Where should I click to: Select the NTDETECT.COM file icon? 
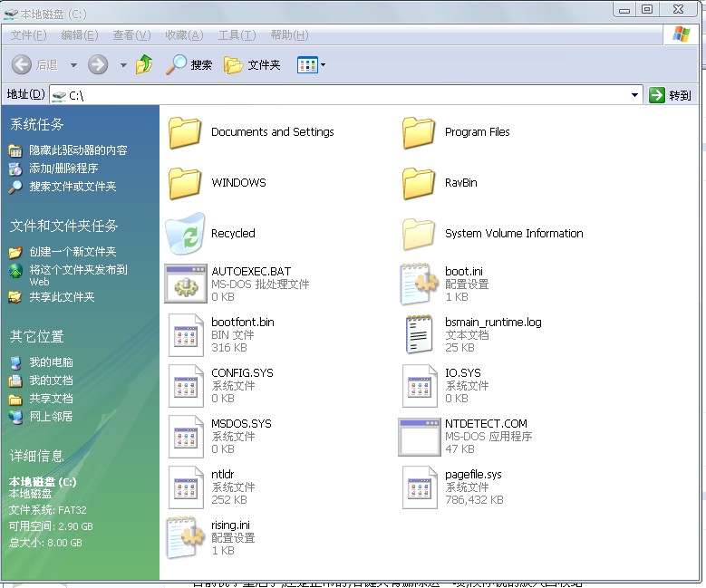tap(420, 437)
